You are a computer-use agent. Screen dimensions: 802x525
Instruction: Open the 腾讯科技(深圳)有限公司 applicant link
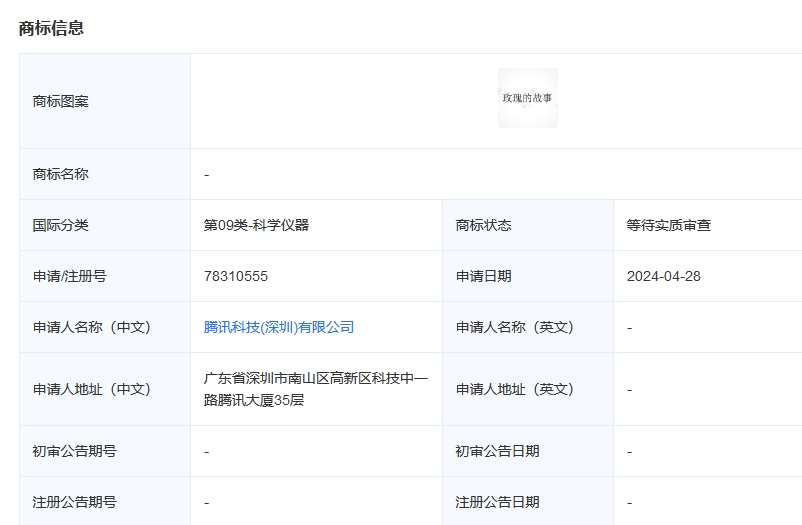point(279,327)
